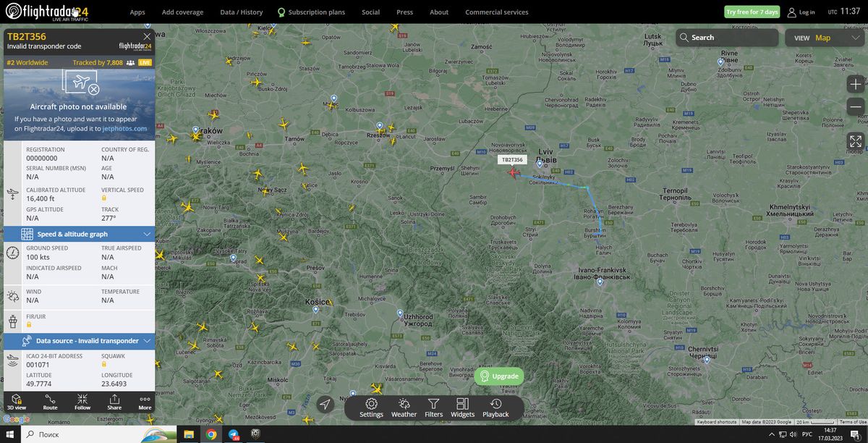Zoom in on the map
This screenshot has width=868, height=443.
[x=856, y=85]
